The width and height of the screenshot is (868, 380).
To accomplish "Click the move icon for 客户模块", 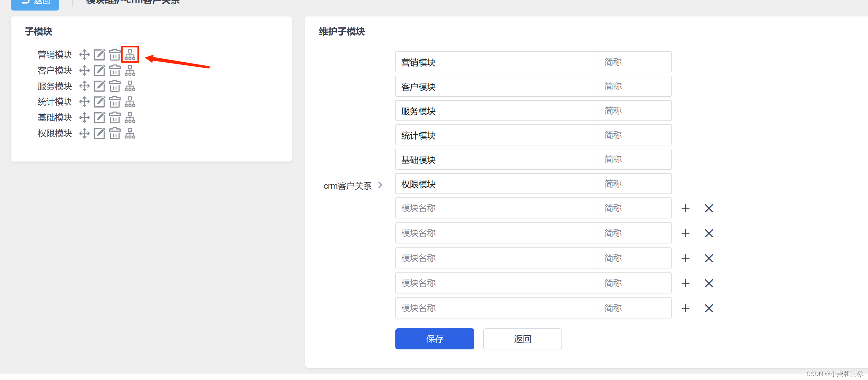I will pyautogui.click(x=84, y=70).
